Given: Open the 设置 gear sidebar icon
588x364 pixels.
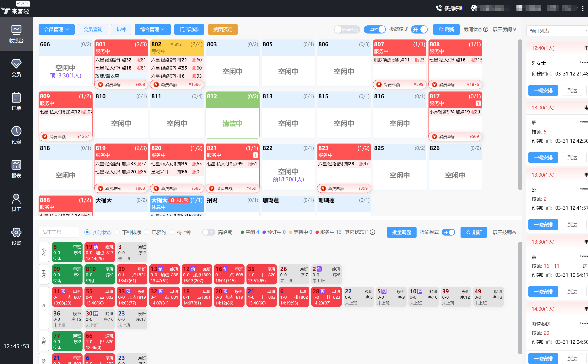Looking at the screenshot, I should 16,233.
